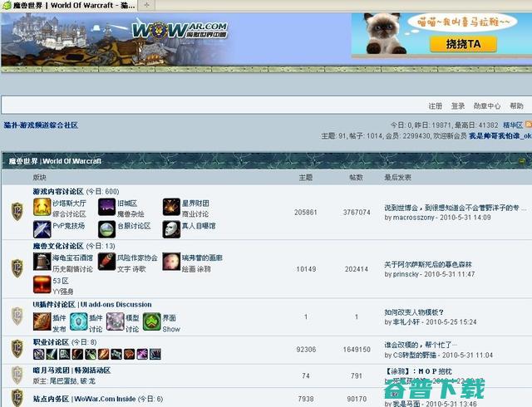532x407 pixels.
Task: Open 帮助 help in the top menu
Action: click(x=516, y=105)
